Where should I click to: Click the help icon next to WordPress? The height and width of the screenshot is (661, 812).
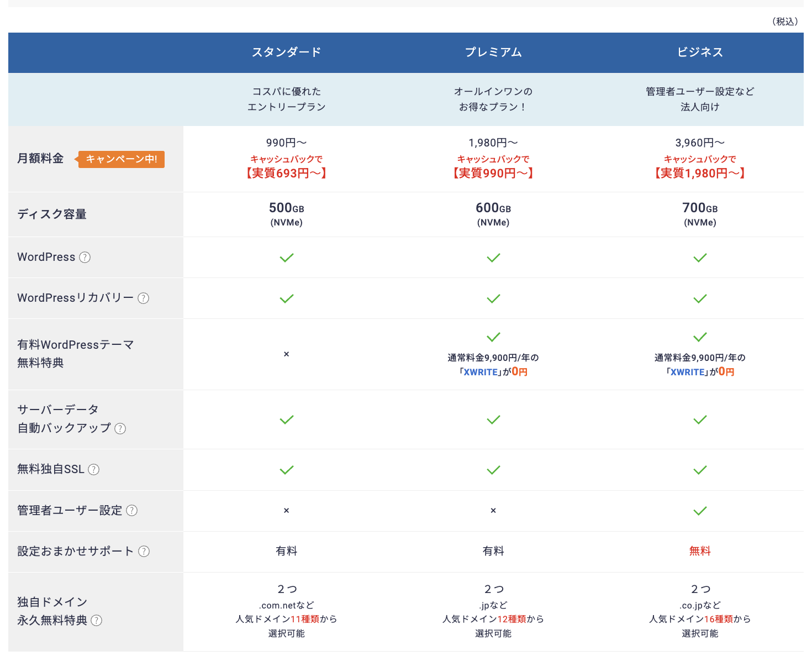[x=85, y=258]
